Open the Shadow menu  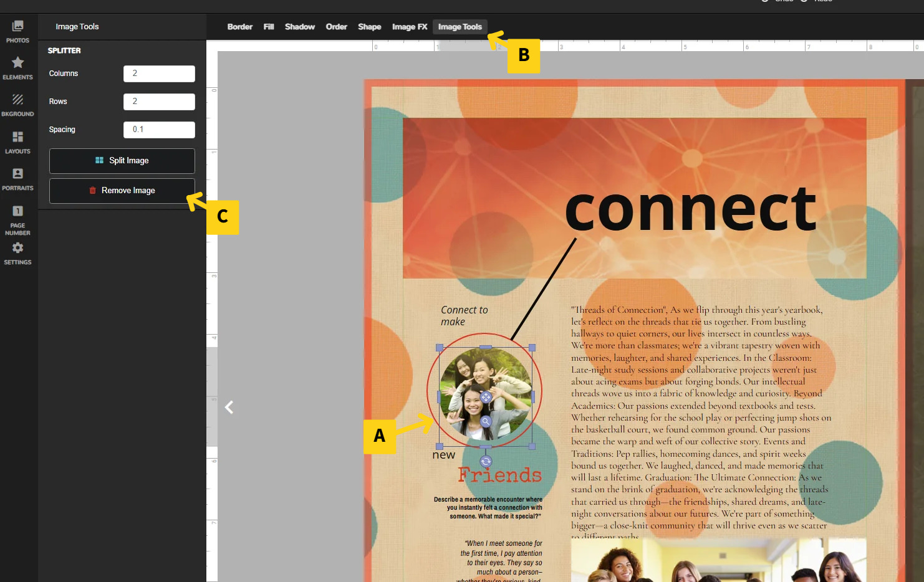300,27
